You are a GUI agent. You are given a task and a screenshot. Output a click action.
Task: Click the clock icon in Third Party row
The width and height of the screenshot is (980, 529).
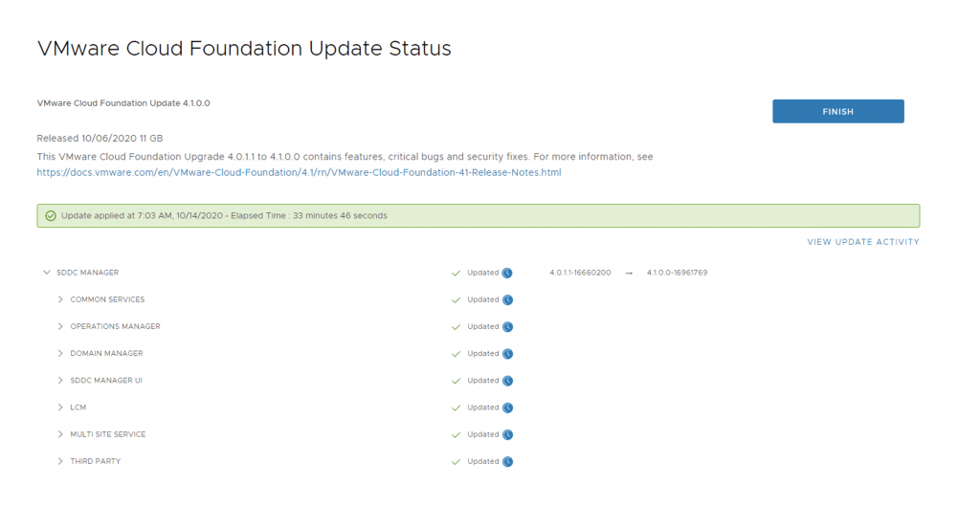point(507,461)
